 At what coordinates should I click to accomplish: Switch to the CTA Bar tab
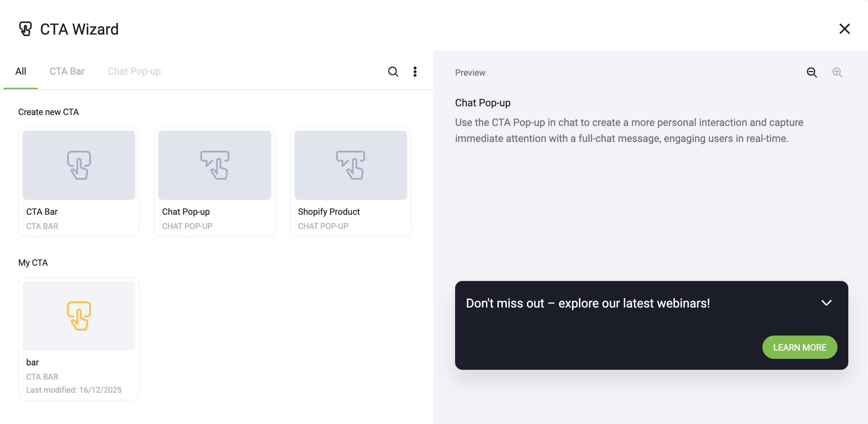coord(67,71)
